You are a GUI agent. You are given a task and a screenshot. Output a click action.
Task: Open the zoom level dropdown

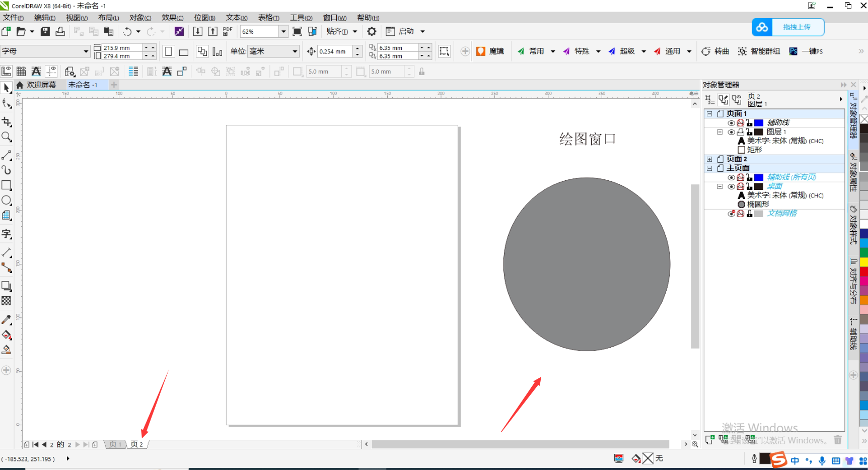click(283, 31)
